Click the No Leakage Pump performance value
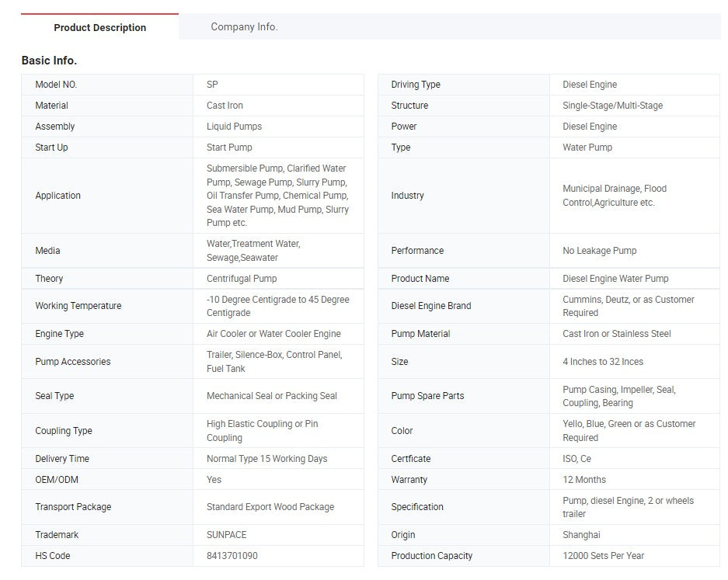 coord(599,251)
